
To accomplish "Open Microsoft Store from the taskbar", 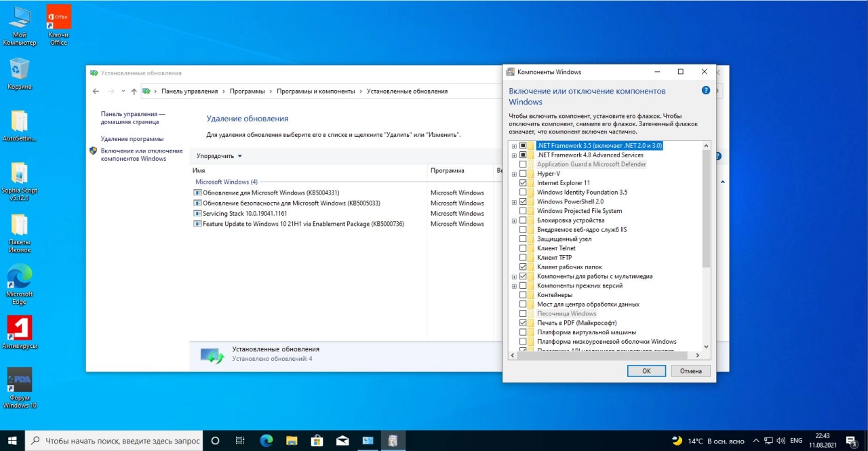I will coord(317,441).
